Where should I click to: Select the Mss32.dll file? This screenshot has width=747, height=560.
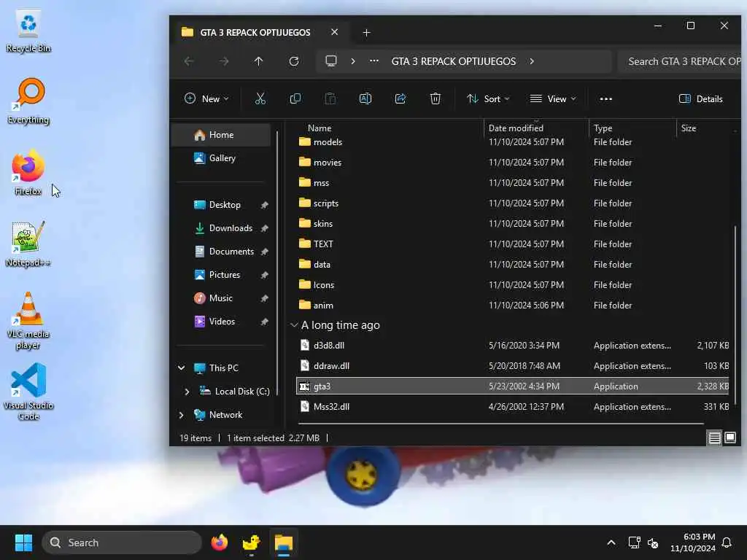513,407
